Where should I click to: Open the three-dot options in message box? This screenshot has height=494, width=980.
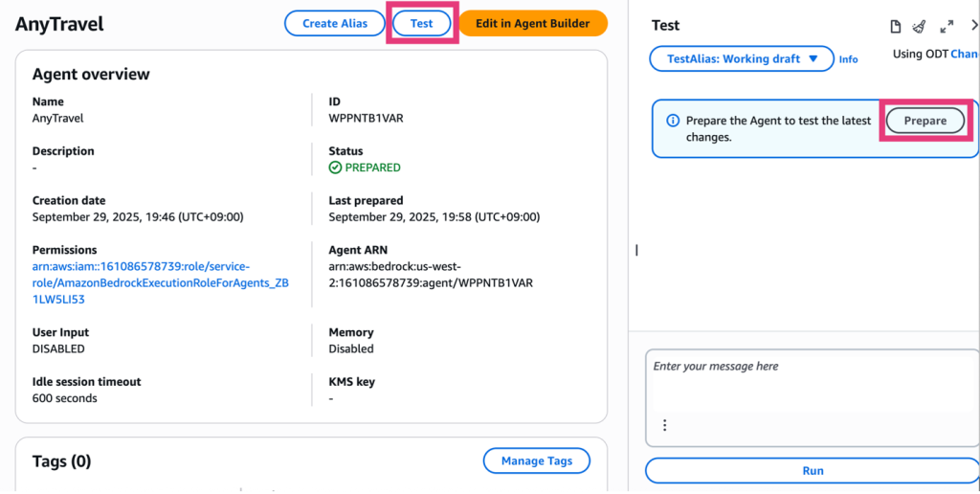[x=664, y=425]
